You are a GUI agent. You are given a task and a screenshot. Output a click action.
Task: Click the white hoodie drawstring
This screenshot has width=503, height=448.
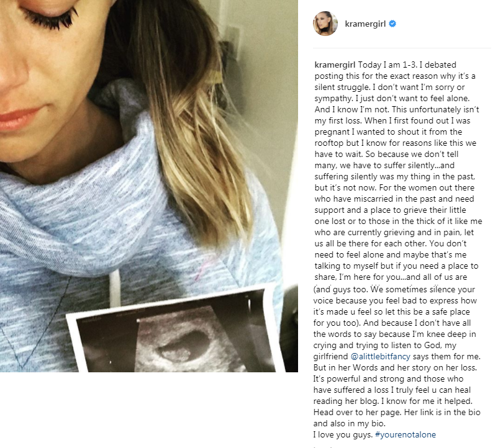115,288
